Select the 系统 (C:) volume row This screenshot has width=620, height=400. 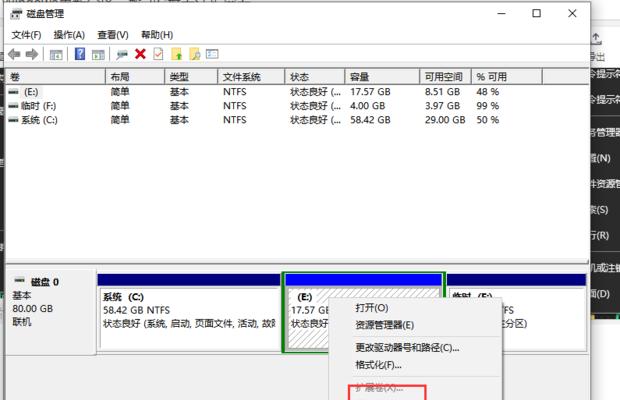[x=297, y=120]
